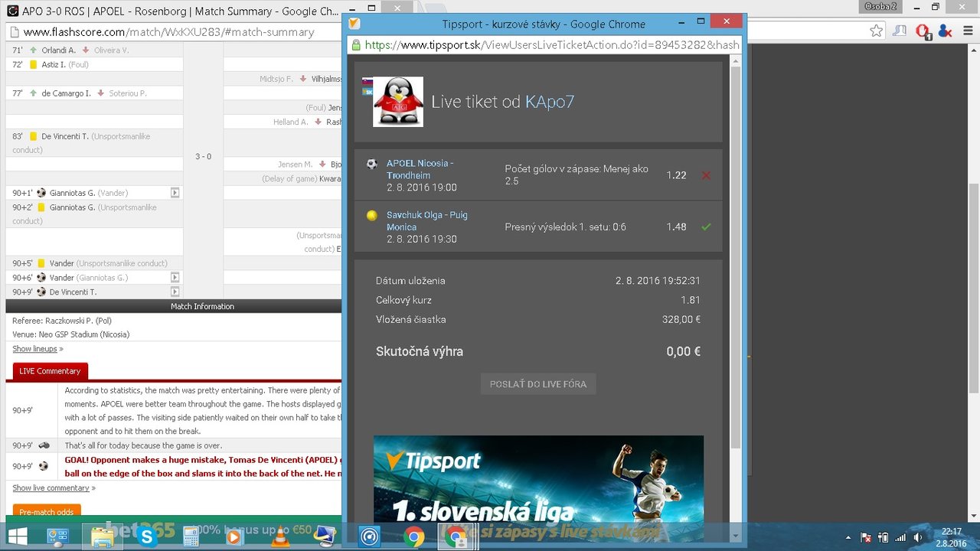Switch to the first Chrome taskbar icon
The image size is (980, 551).
(414, 537)
